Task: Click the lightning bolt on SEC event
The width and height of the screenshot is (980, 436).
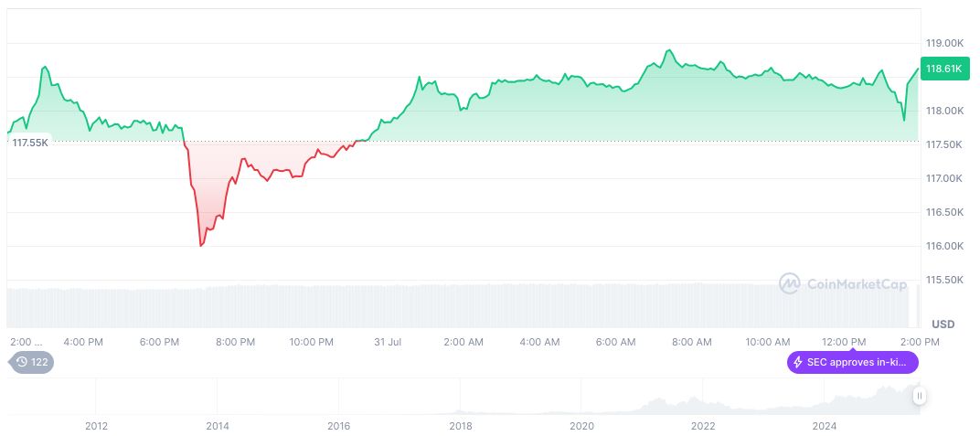Action: pyautogui.click(x=798, y=362)
